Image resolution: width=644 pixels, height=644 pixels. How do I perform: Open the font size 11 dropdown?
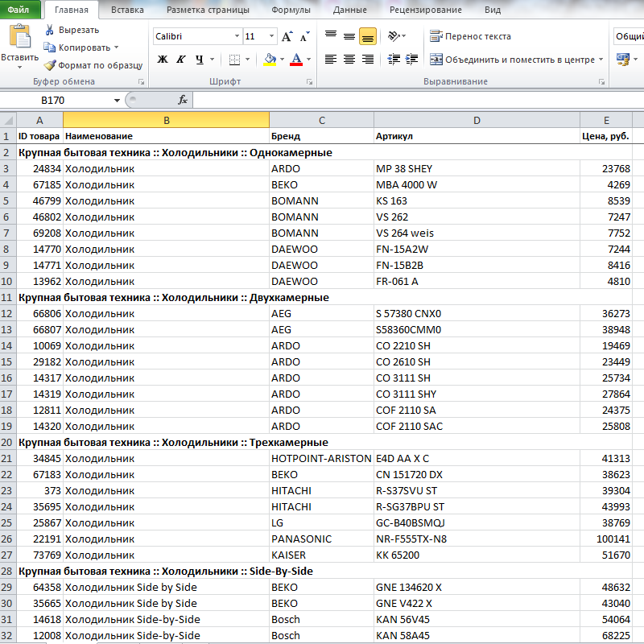271,36
